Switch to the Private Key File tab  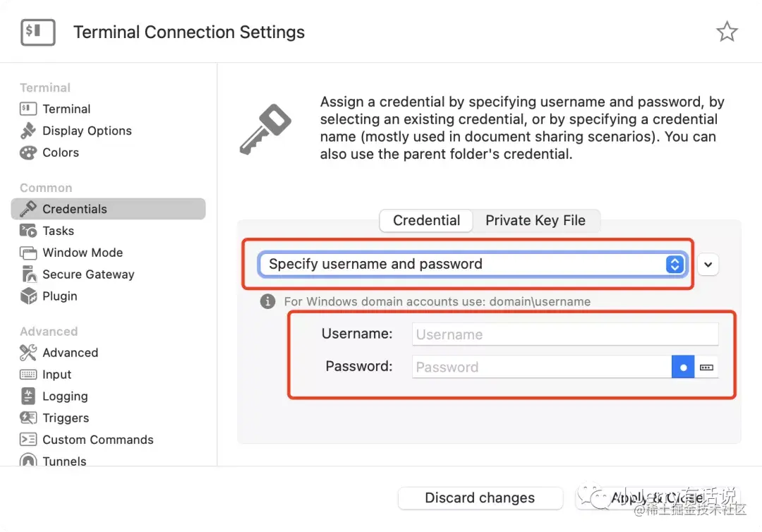pyautogui.click(x=536, y=220)
